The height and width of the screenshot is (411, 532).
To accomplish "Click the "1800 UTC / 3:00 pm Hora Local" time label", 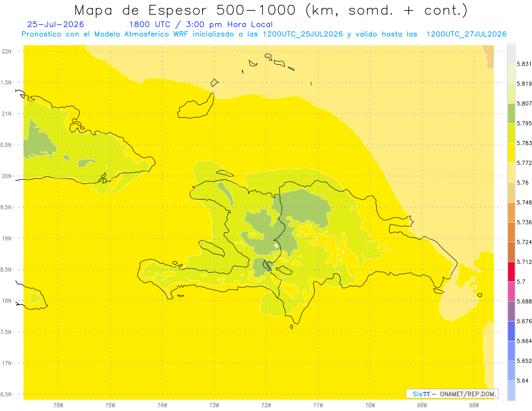I will point(201,24).
